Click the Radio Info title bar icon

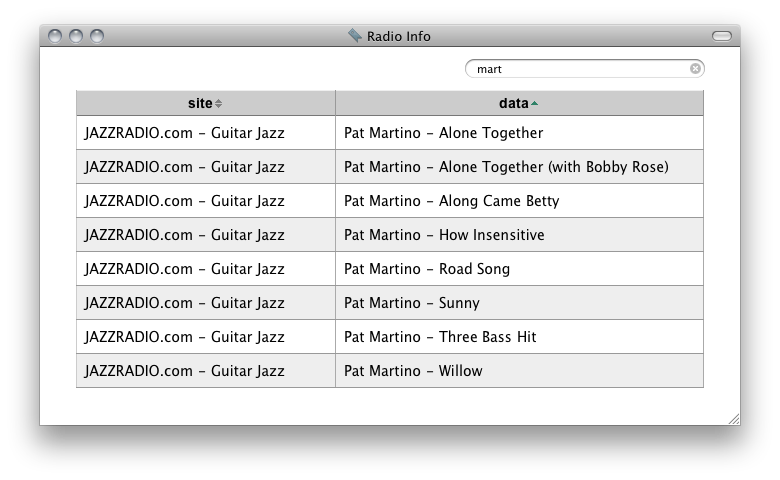[354, 36]
